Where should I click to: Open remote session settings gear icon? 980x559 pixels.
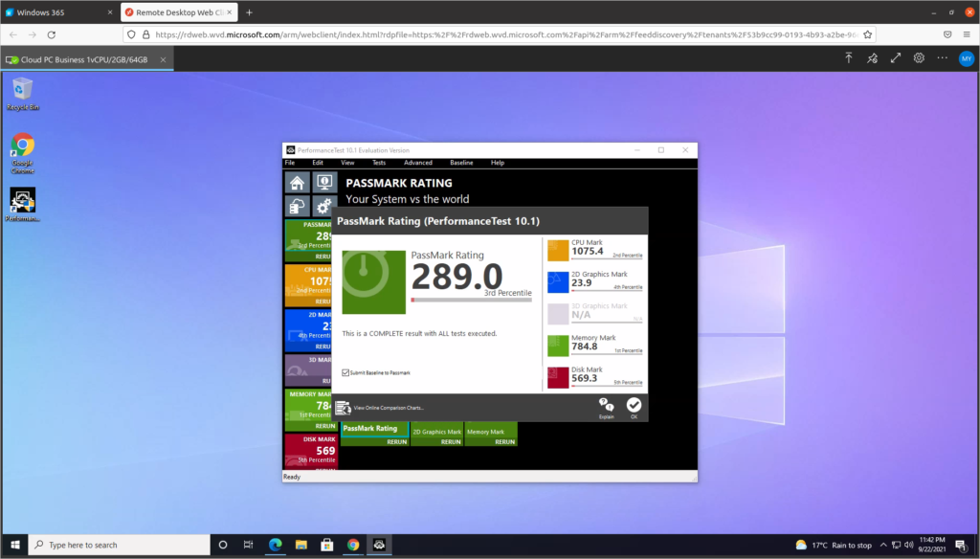(x=919, y=58)
